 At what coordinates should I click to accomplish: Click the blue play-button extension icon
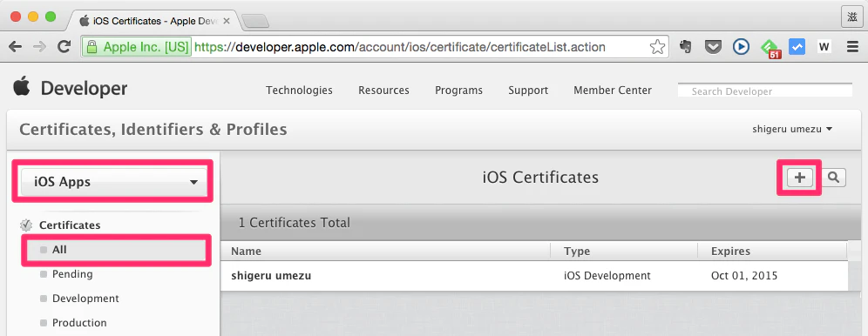coord(741,47)
